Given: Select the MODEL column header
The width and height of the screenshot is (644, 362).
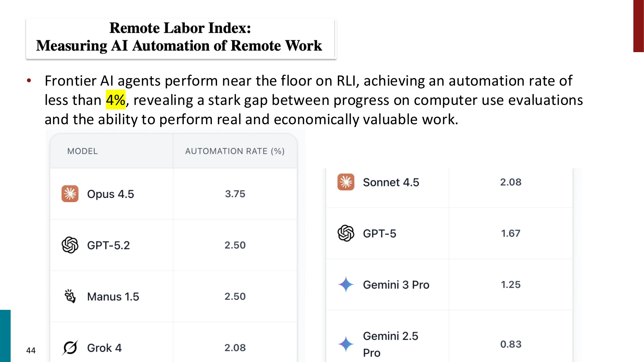Looking at the screenshot, I should [82, 151].
